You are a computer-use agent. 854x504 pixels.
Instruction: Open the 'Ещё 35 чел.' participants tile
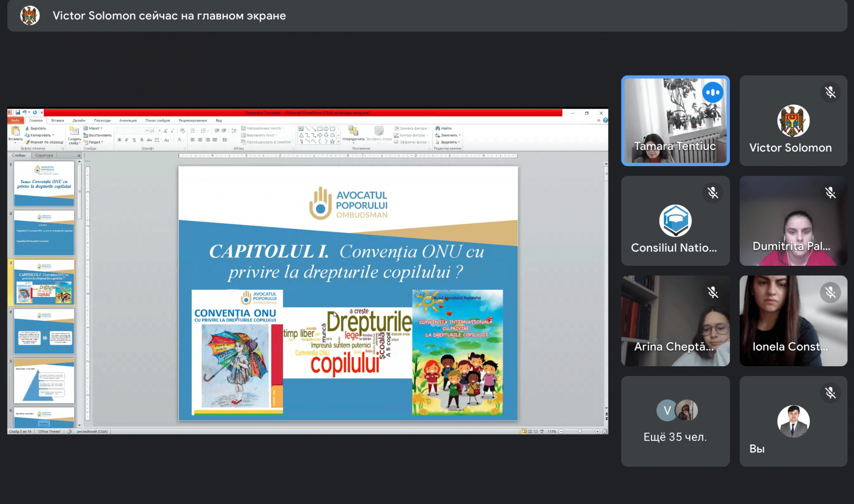pos(675,421)
